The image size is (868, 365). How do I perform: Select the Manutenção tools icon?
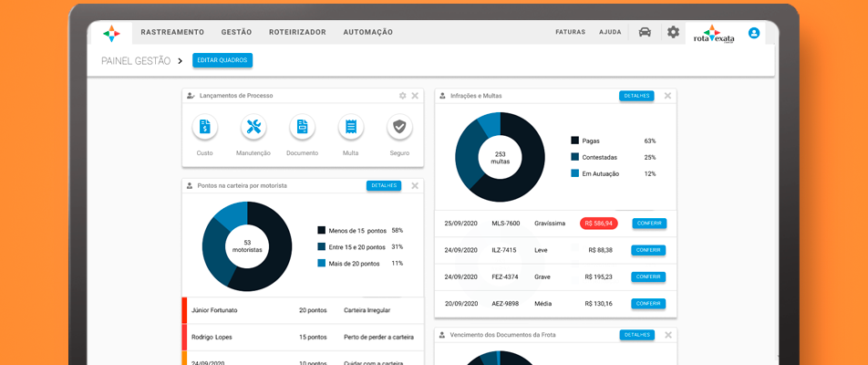pyautogui.click(x=253, y=128)
